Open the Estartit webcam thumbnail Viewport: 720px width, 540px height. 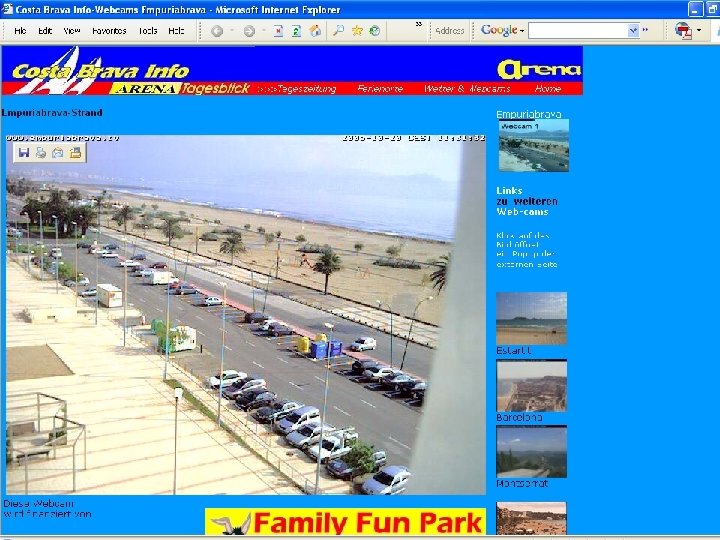[x=531, y=318]
